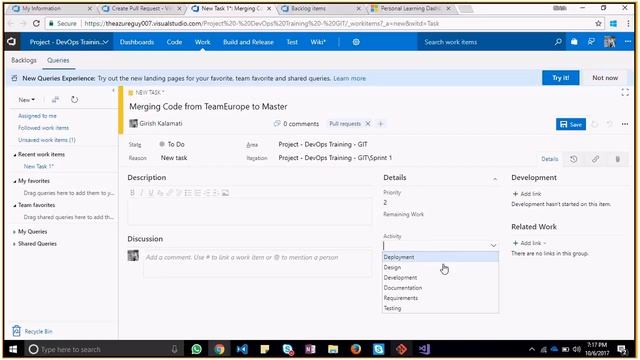This screenshot has width=640, height=360.
Task: Open Visual Studio Code from taskbar
Action: click(242, 349)
